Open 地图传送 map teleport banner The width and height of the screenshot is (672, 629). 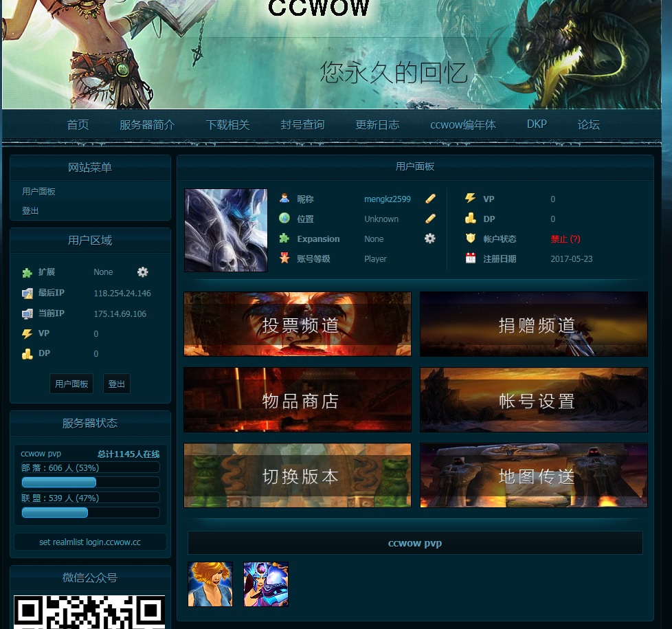534,476
